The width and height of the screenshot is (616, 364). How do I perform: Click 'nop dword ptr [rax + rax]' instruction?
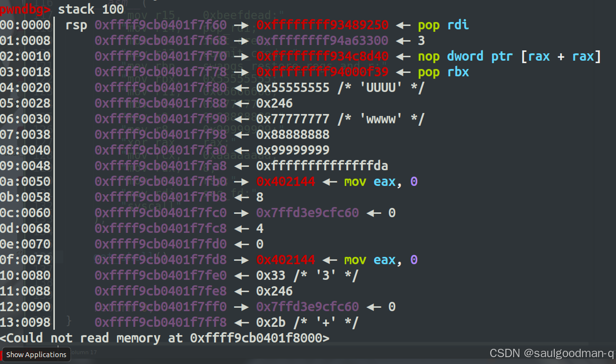click(x=509, y=56)
